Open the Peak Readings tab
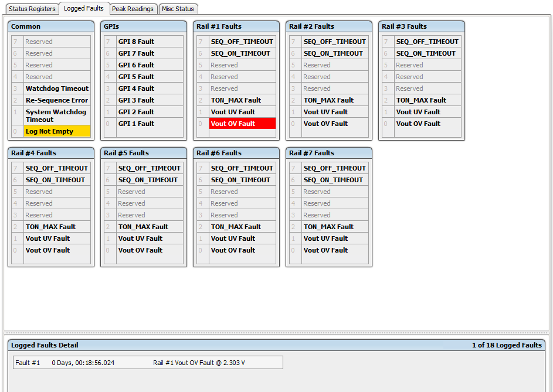The height and width of the screenshot is (392, 553). click(x=133, y=9)
